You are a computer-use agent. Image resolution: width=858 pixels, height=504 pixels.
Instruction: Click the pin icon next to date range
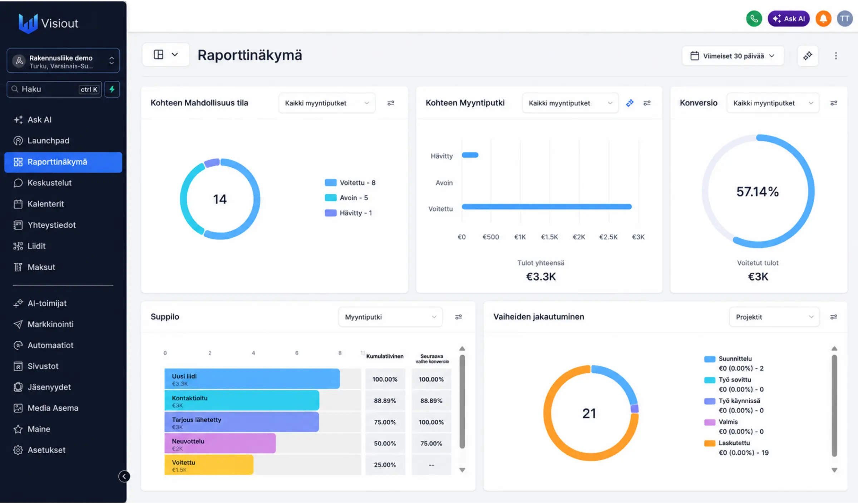[808, 56]
